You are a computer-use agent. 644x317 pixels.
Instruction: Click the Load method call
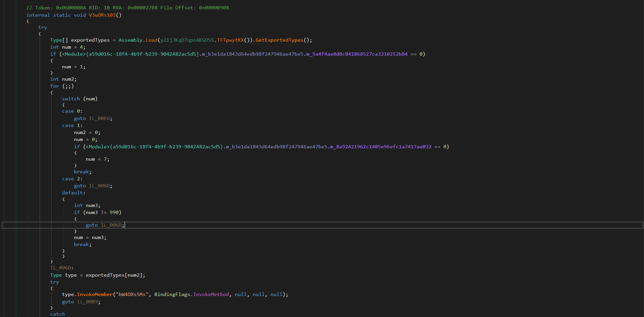(x=151, y=40)
